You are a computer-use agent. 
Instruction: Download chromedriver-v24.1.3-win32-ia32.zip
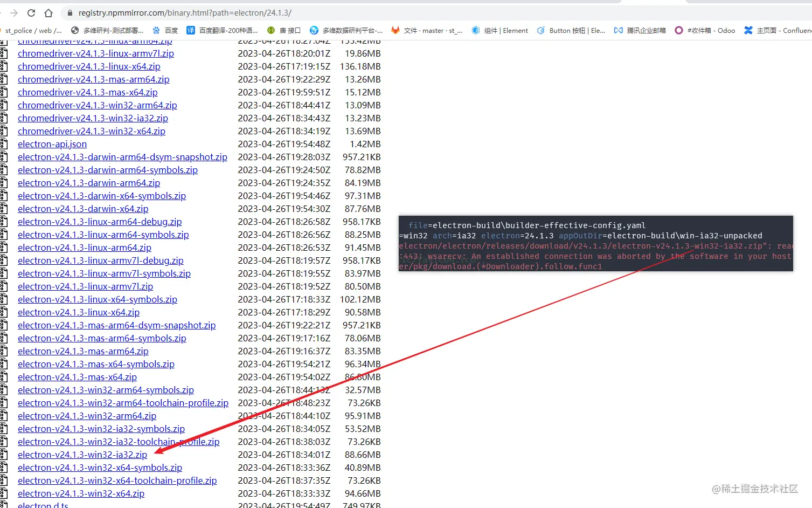93,118
